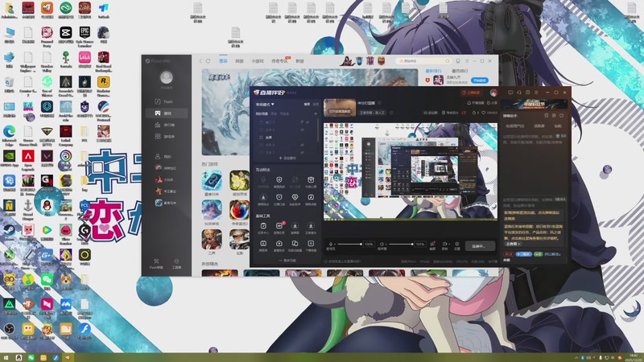Click user avatar in Flash中心 sidebar
The height and width of the screenshot is (362, 644).
[167, 77]
